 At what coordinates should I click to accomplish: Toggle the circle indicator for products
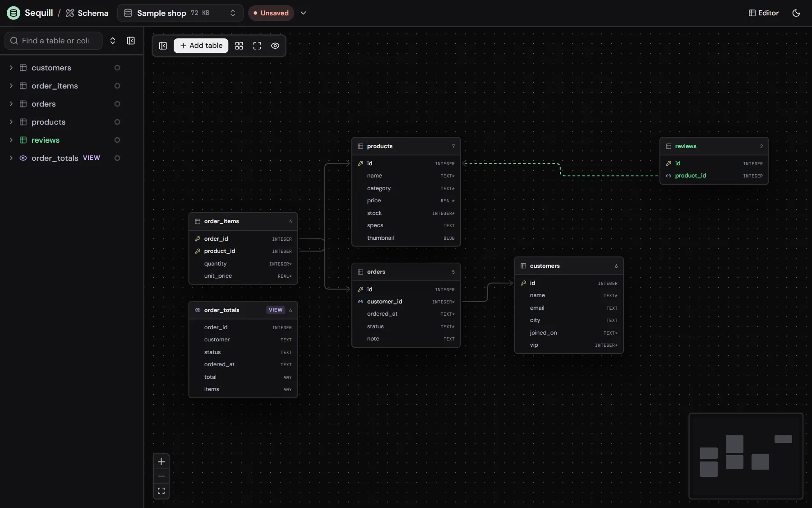(x=117, y=122)
